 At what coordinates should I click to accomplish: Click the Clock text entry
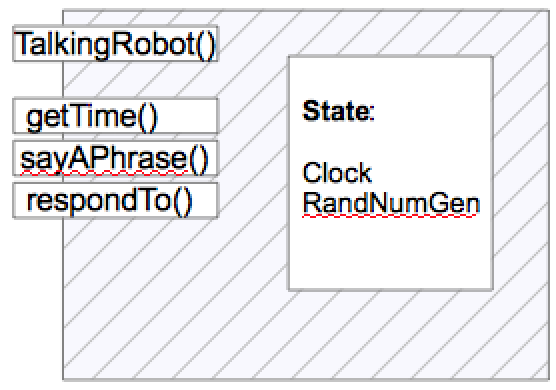pyautogui.click(x=337, y=173)
